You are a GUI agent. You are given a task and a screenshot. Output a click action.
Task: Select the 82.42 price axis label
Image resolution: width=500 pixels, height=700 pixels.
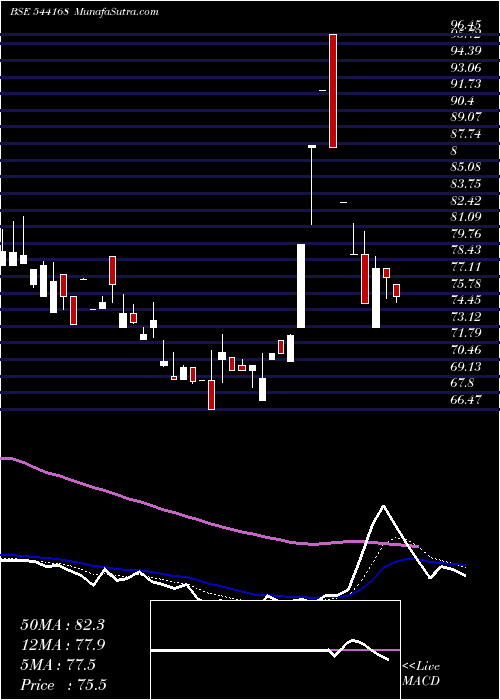(465, 200)
